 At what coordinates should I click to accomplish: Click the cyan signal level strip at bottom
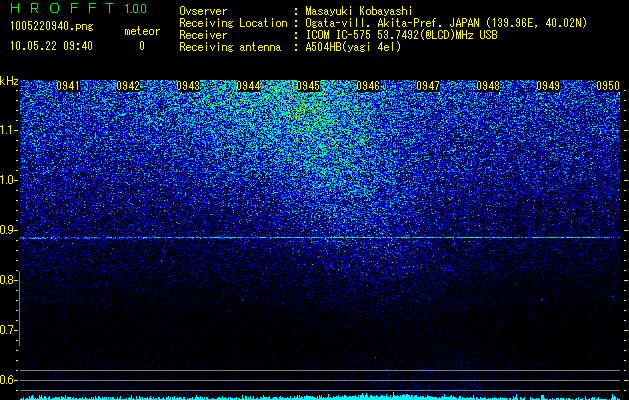(x=320, y=397)
